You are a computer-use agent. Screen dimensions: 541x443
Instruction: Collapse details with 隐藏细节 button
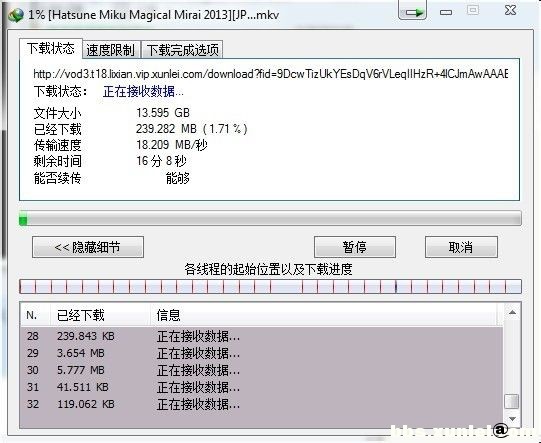coord(88,247)
